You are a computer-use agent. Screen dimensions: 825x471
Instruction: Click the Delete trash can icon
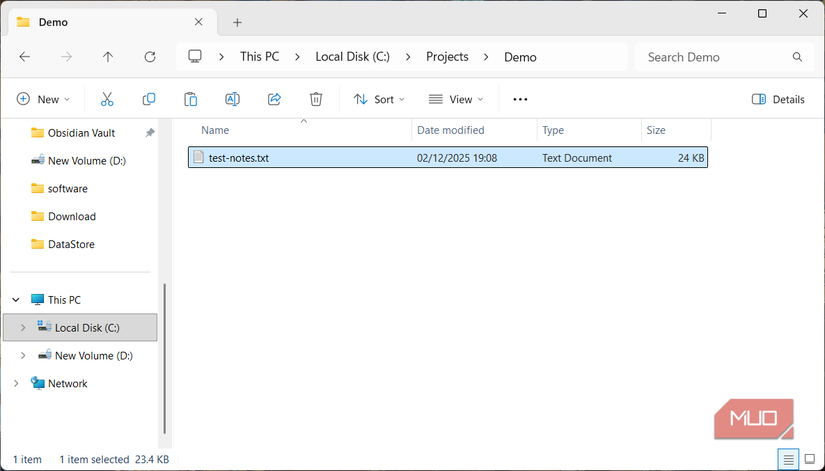[316, 99]
